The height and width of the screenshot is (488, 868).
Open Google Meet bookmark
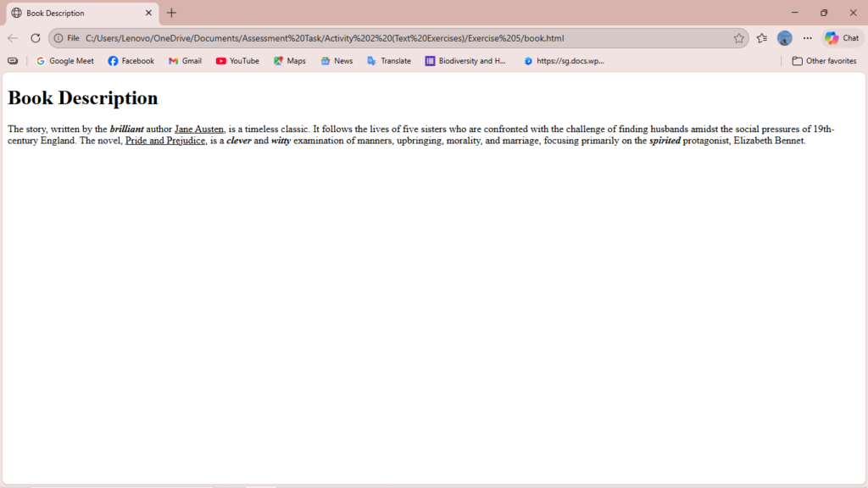[x=64, y=61]
